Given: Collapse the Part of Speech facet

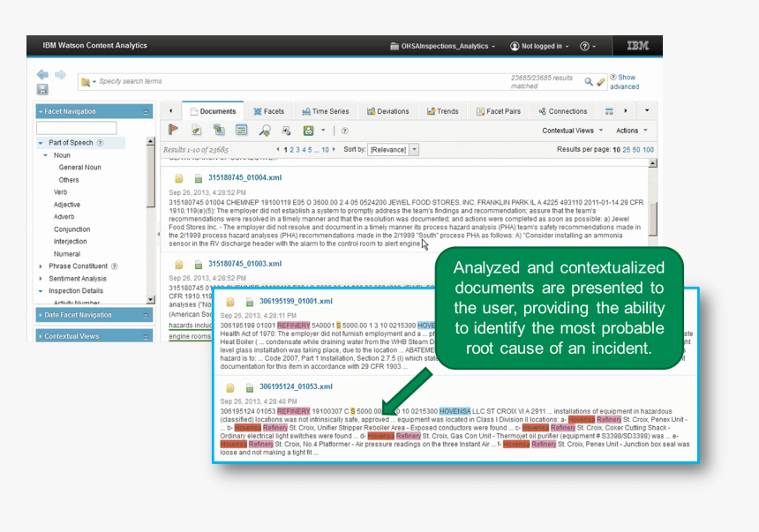Looking at the screenshot, I should (x=41, y=143).
